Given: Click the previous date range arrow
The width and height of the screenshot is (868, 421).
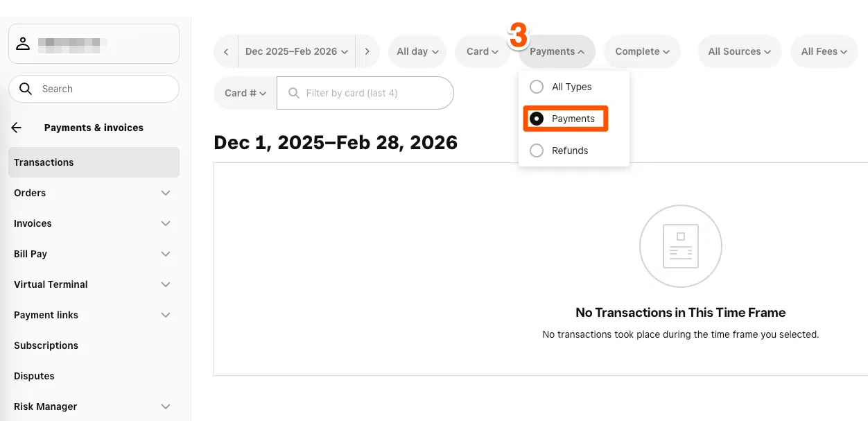Looking at the screenshot, I should (x=226, y=51).
